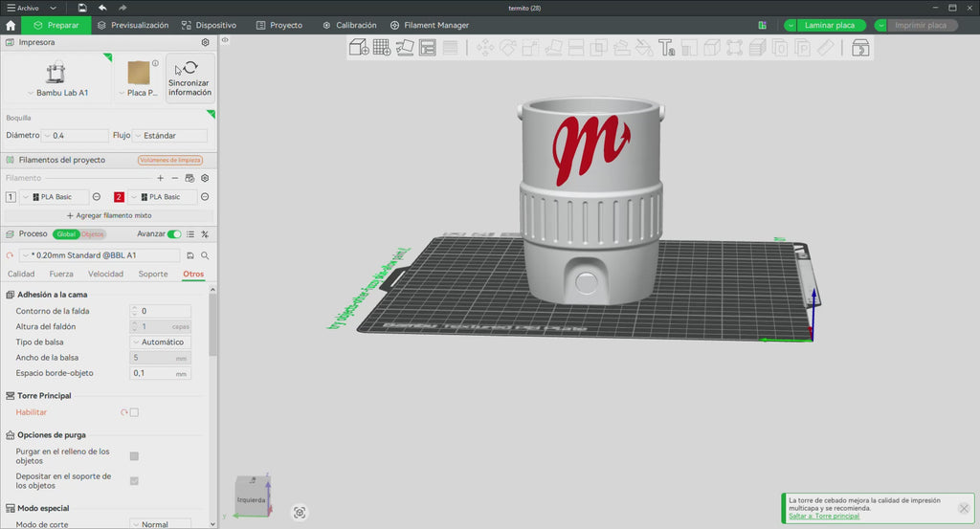Select the Text shape tool icon
The width and height of the screenshot is (980, 529).
(x=666, y=48)
